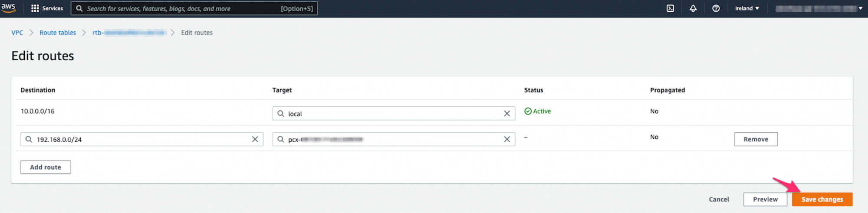Open the account menu dropdown

[819, 8]
